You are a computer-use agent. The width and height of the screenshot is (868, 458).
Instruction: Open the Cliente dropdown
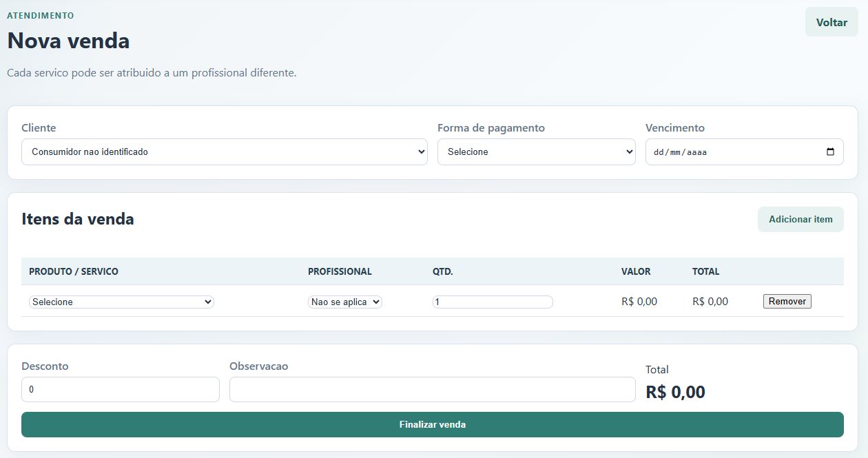[x=225, y=152]
